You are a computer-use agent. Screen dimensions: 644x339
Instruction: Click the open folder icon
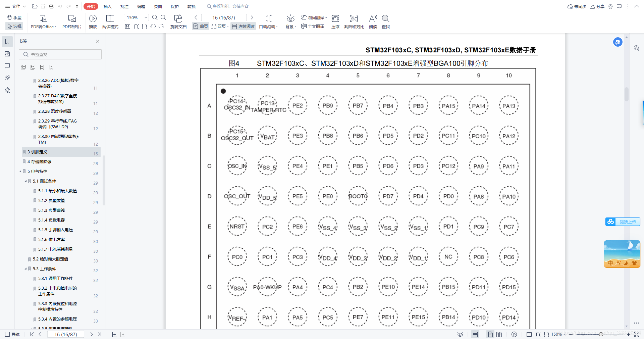coord(35,6)
